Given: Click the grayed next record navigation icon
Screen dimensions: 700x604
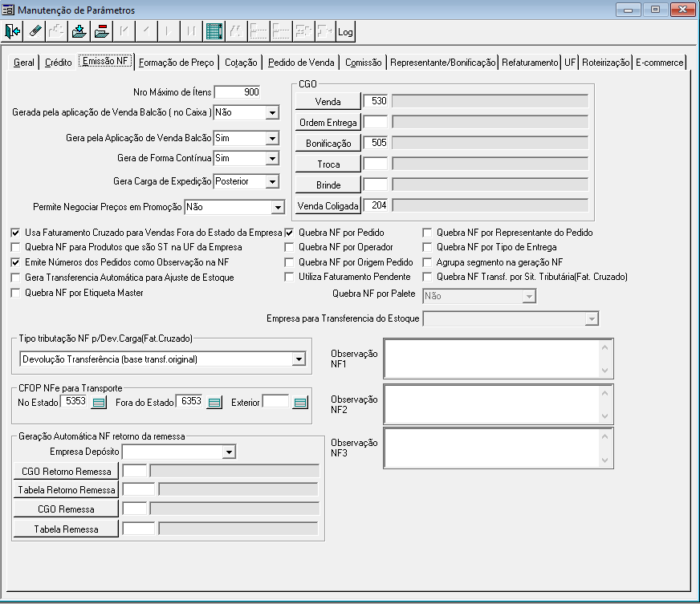Looking at the screenshot, I should point(169,31).
